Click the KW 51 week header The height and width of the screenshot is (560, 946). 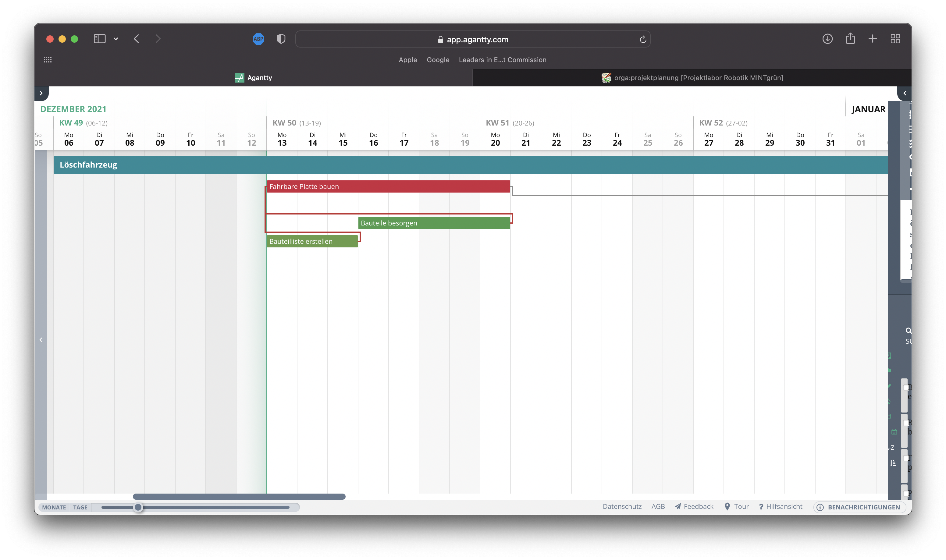510,123
